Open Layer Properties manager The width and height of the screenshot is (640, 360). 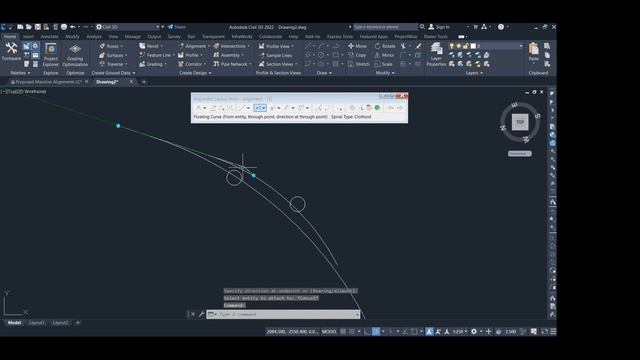pos(436,55)
